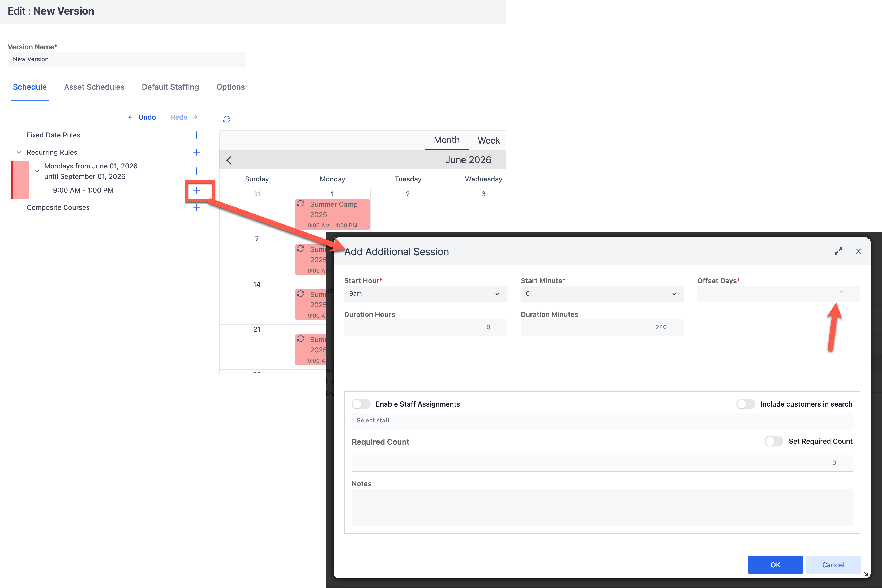Screen dimensions: 882x588
Task: Collapse the Recurring Rules tree section
Action: click(x=19, y=152)
